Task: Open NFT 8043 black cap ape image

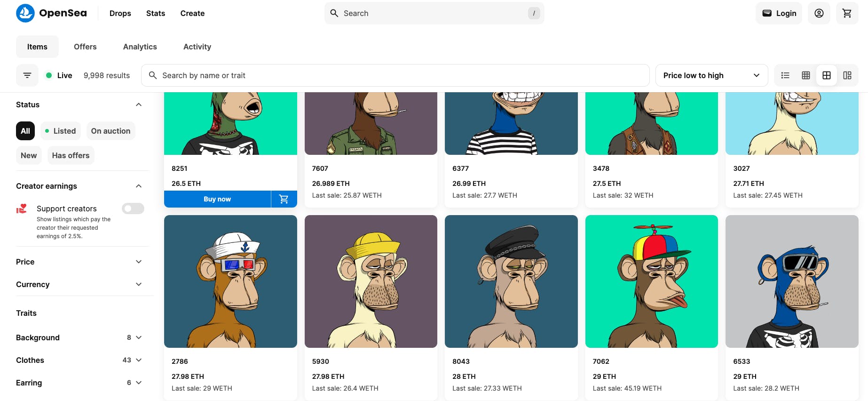Action: (511, 281)
